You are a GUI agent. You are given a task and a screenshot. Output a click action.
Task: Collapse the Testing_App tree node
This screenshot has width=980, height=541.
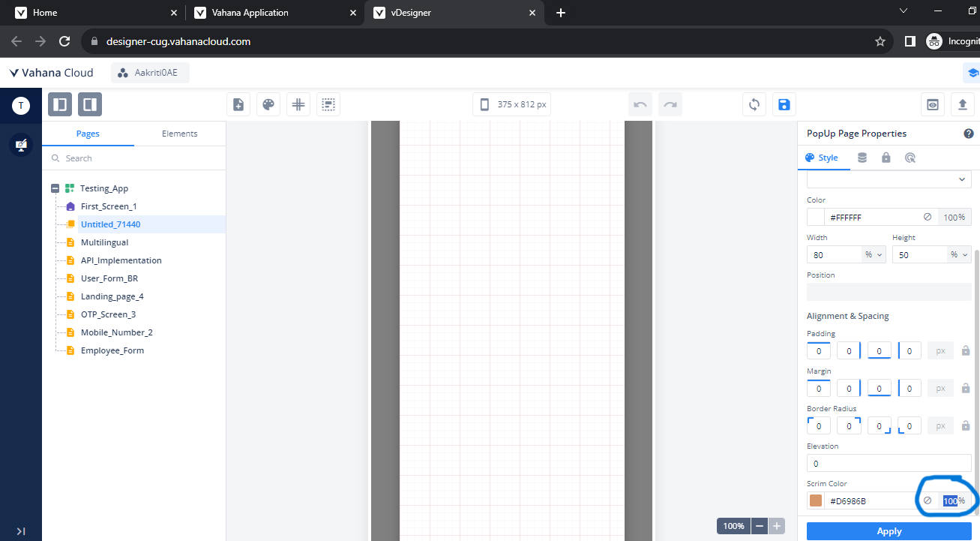pos(55,188)
